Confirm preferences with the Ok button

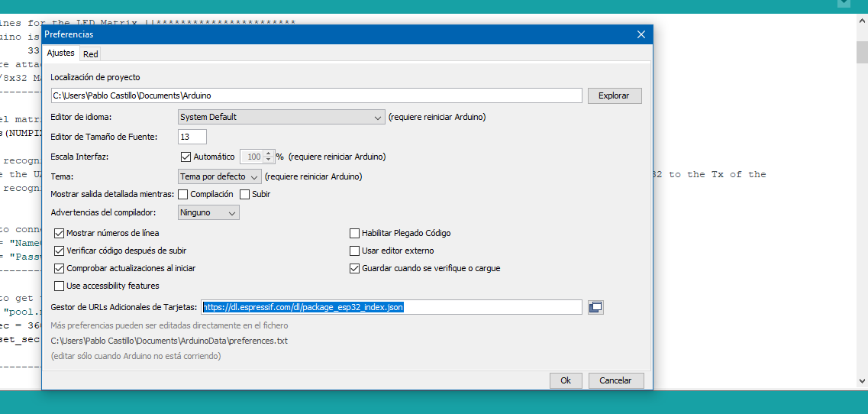566,380
